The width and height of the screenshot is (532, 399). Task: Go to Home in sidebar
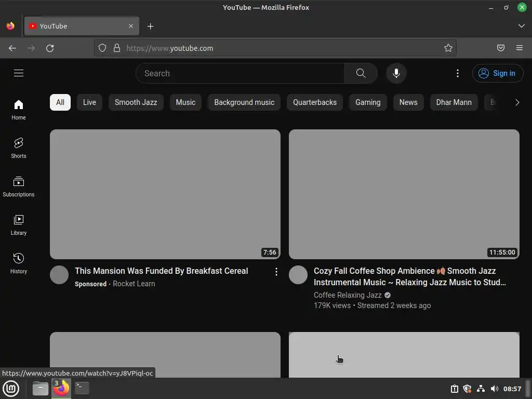pyautogui.click(x=19, y=110)
